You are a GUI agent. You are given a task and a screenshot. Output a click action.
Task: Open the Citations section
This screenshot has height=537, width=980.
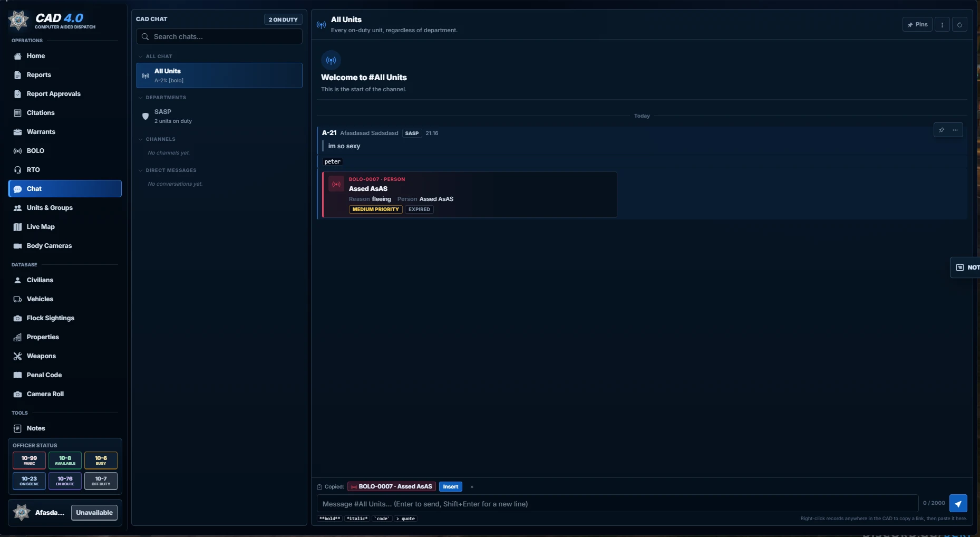65,113
